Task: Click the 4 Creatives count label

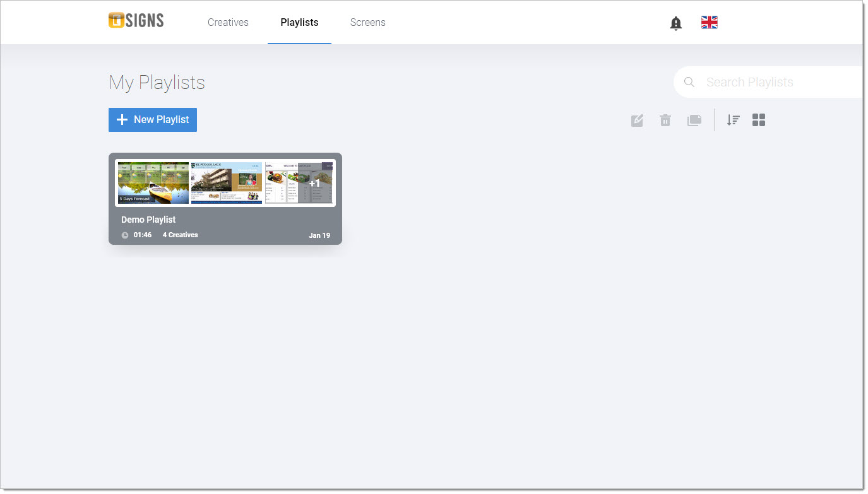Action: [181, 235]
